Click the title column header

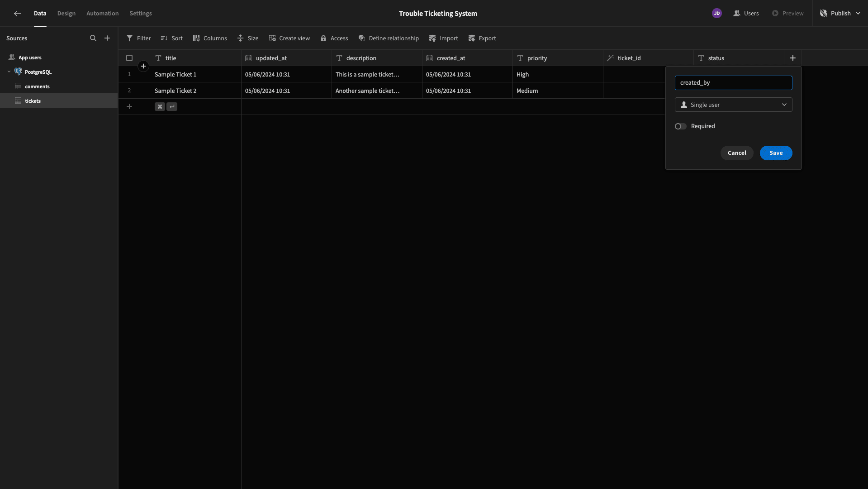click(196, 58)
